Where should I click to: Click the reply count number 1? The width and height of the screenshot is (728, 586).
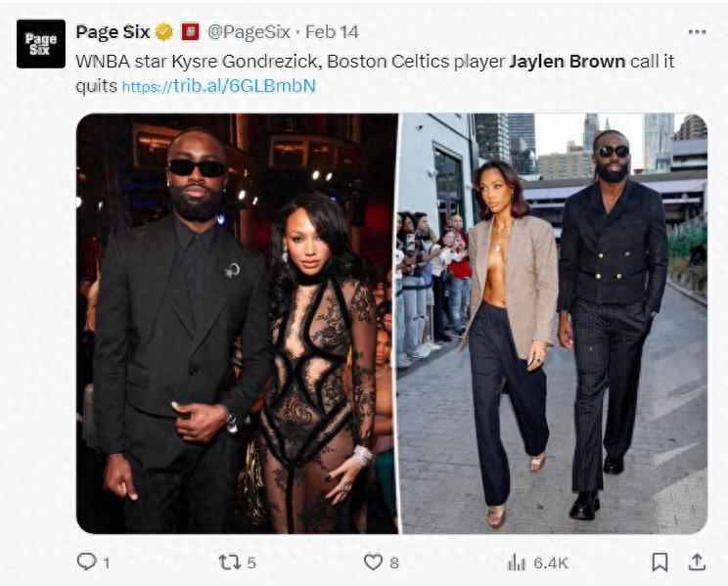[x=107, y=563]
